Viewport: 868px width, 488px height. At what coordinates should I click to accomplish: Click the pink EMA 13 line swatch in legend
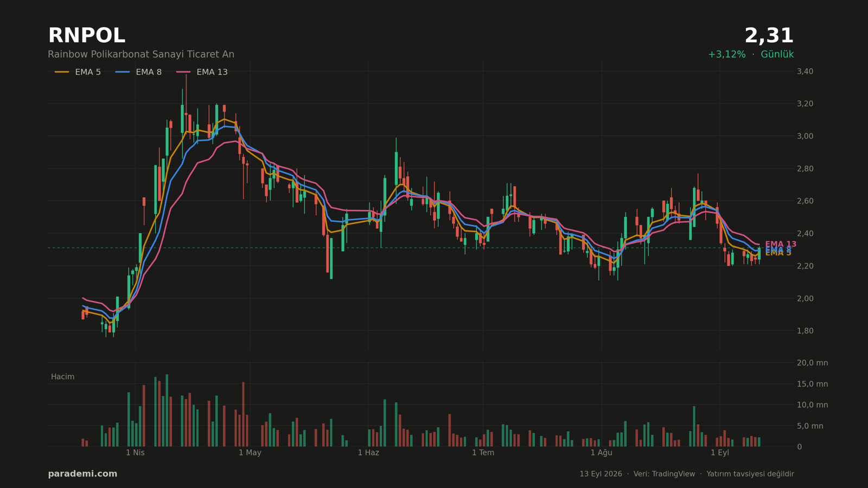click(183, 72)
